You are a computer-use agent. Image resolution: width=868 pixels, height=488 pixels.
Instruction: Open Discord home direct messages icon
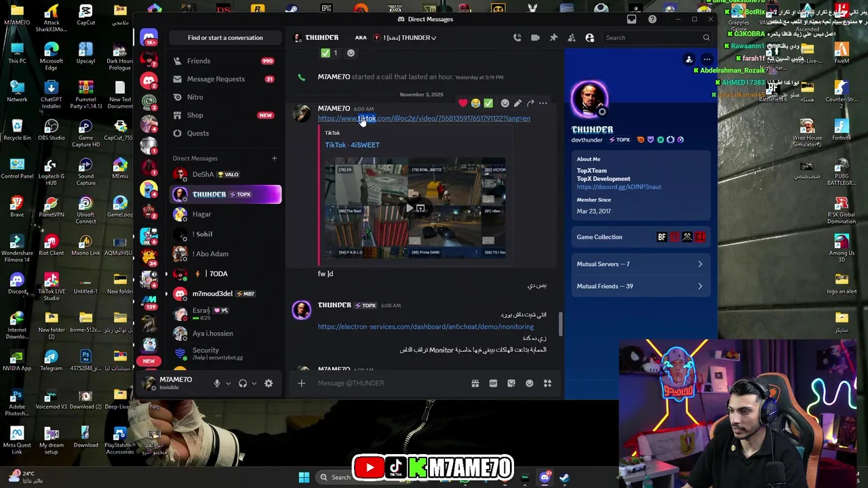point(149,37)
